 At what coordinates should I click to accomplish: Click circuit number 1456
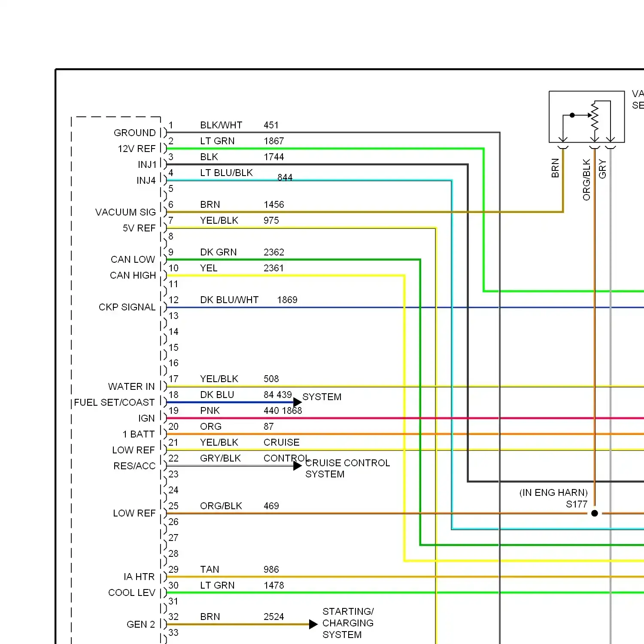274,204
